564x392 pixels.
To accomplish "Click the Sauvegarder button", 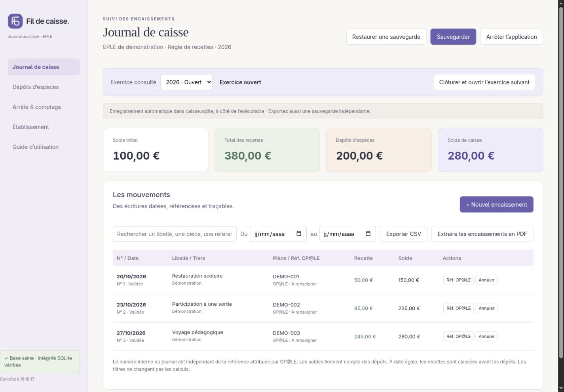I will pyautogui.click(x=453, y=37).
